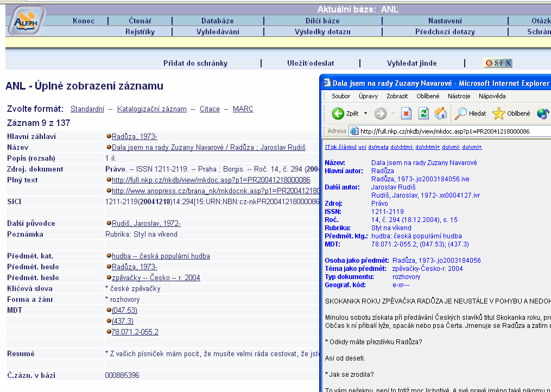
Task: Click the Forward arrow icon in Internet Explorer
Action: pyautogui.click(x=380, y=113)
